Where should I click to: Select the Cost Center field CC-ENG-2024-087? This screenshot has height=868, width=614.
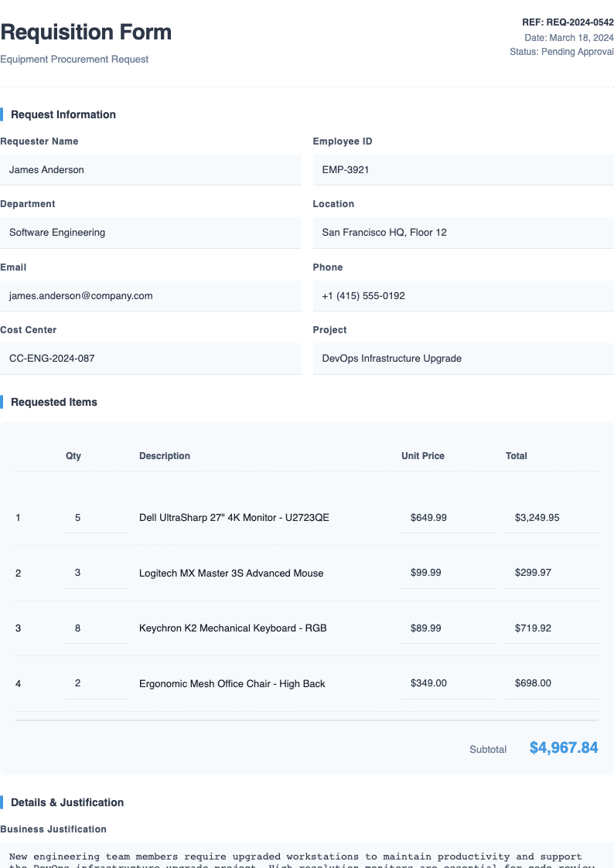(151, 359)
